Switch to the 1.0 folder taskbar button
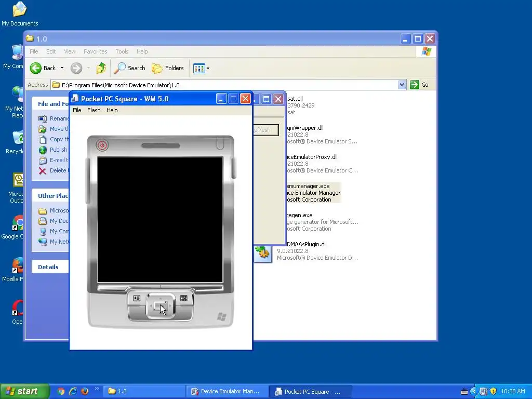This screenshot has width=532, height=399. [x=144, y=391]
